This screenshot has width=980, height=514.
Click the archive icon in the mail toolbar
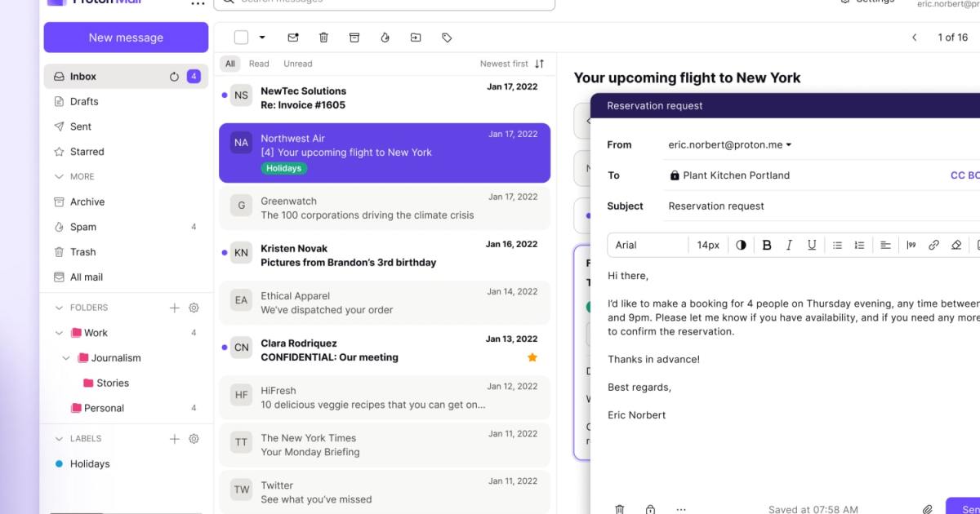354,38
